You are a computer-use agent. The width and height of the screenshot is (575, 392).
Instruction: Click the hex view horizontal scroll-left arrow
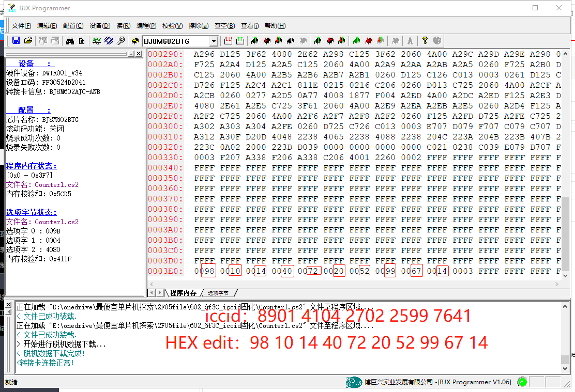tap(152, 284)
